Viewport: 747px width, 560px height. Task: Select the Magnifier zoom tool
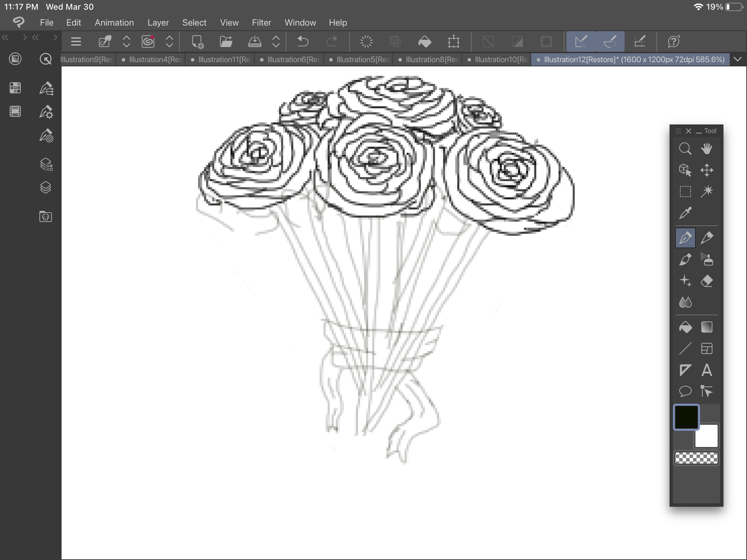point(685,149)
